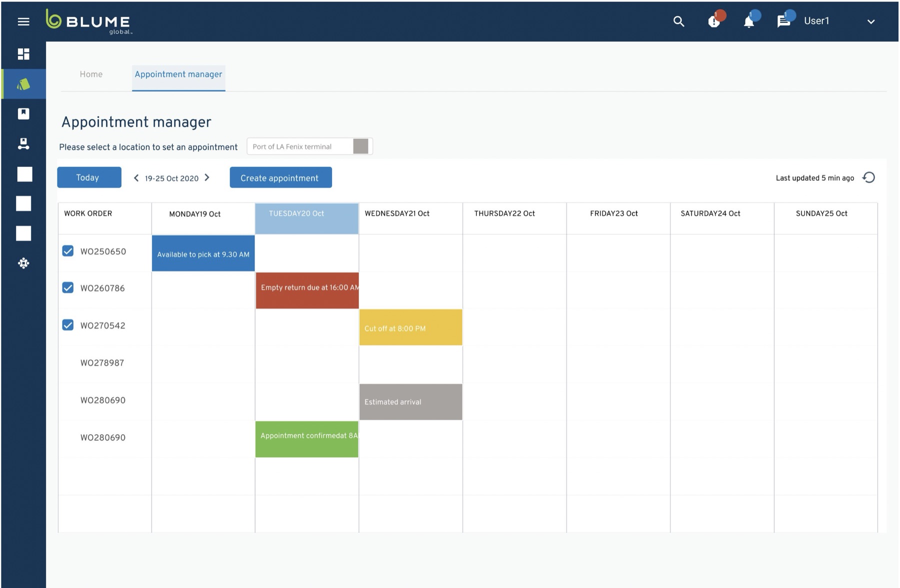The image size is (900, 588).
Task: Select the SATURDAY24 Oct column header
Action: [722, 218]
